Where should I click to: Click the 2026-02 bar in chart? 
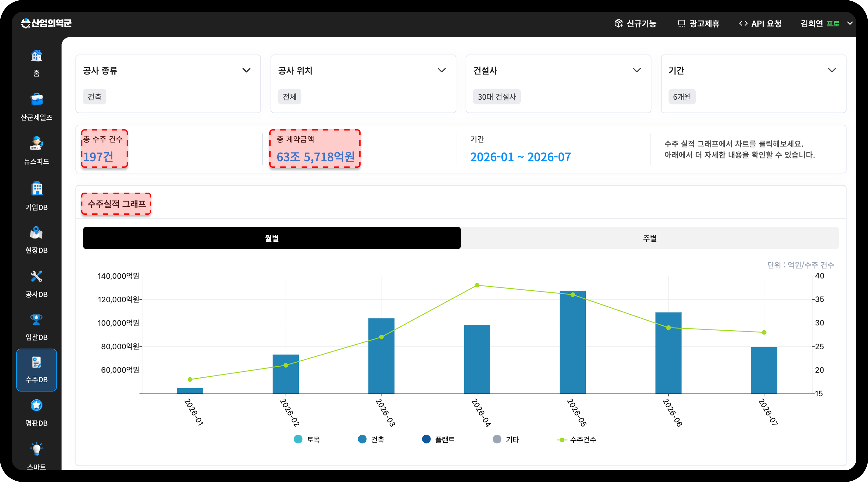pyautogui.click(x=286, y=374)
